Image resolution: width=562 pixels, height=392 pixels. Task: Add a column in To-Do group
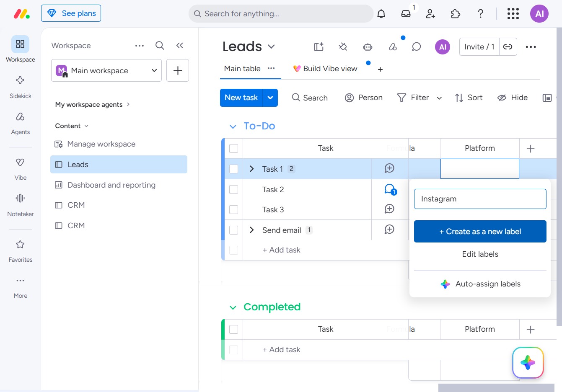(531, 149)
